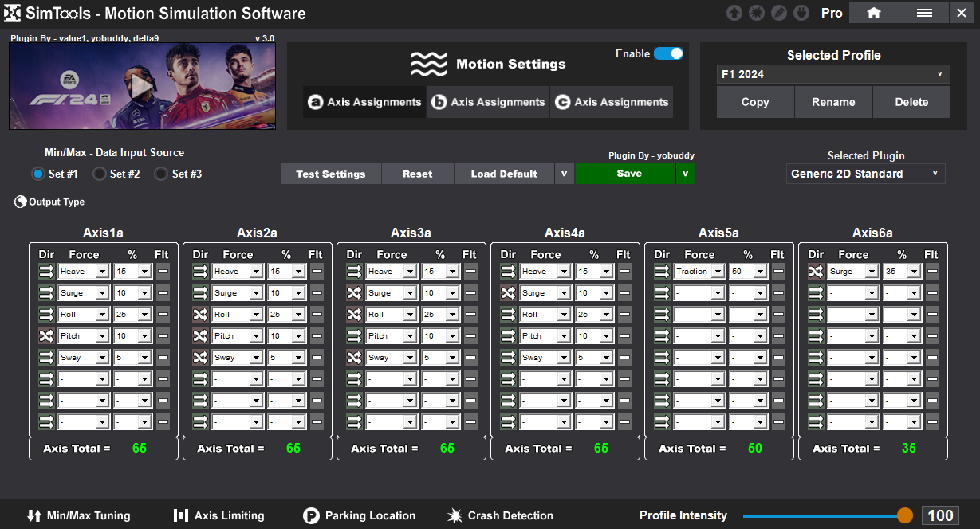Viewport: 980px width, 529px height.
Task: Open filter for Axis4a Pitch row
Action: point(624,336)
